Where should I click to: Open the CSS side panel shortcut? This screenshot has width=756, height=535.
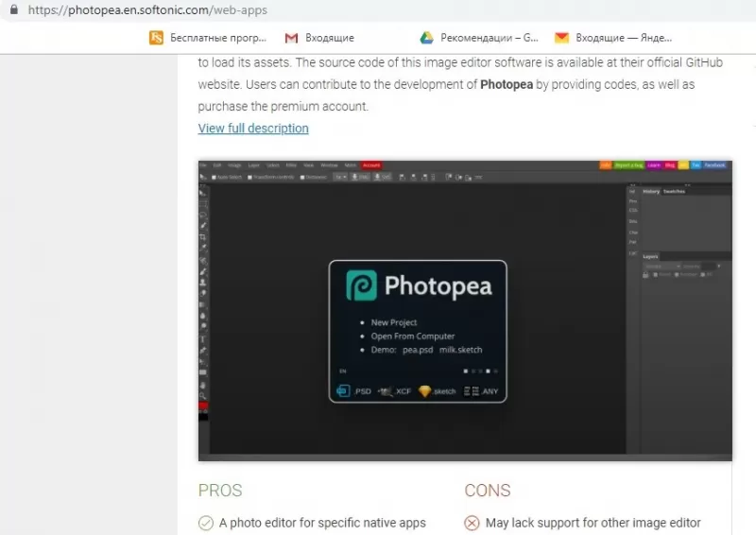click(633, 211)
